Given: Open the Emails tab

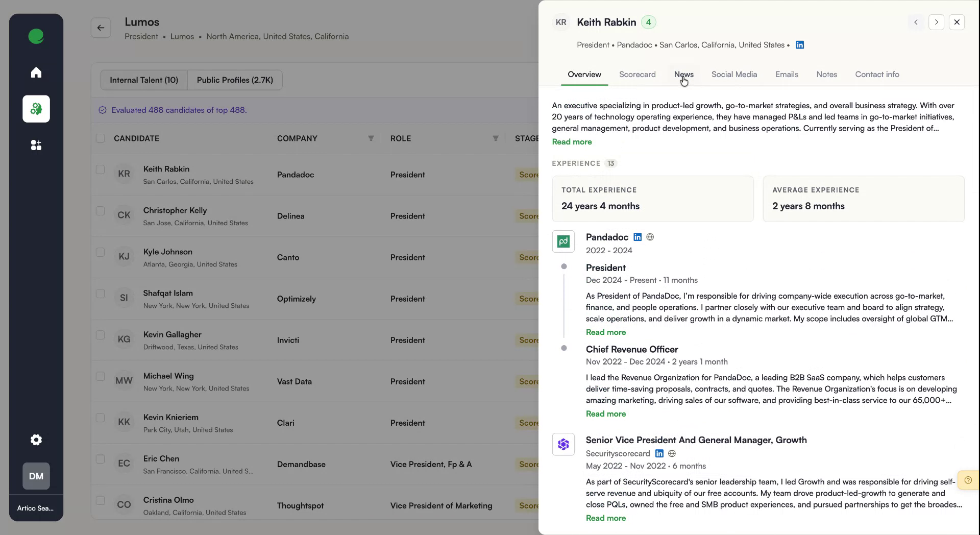Looking at the screenshot, I should [787, 74].
